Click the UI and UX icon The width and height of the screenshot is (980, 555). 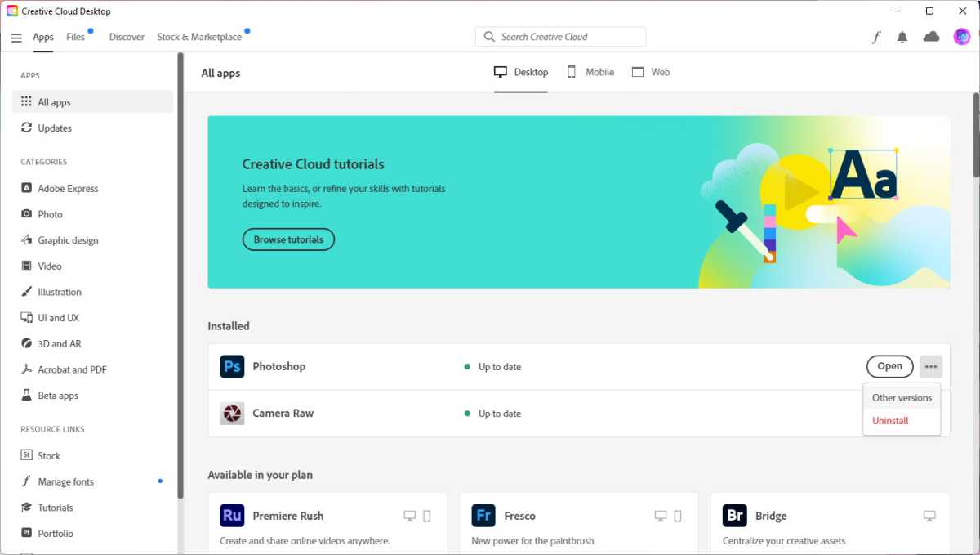coord(26,318)
